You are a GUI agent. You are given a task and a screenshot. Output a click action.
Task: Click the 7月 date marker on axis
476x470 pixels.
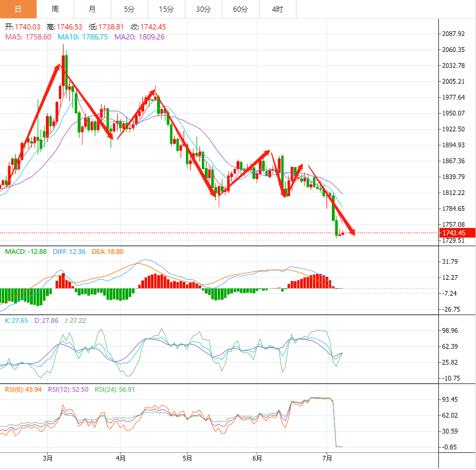327,457
